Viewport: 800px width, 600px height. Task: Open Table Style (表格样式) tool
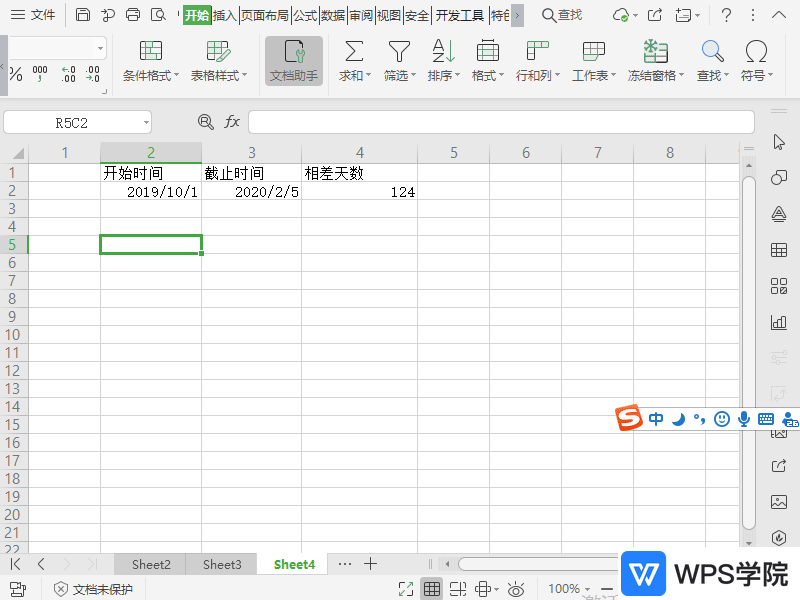pos(218,61)
